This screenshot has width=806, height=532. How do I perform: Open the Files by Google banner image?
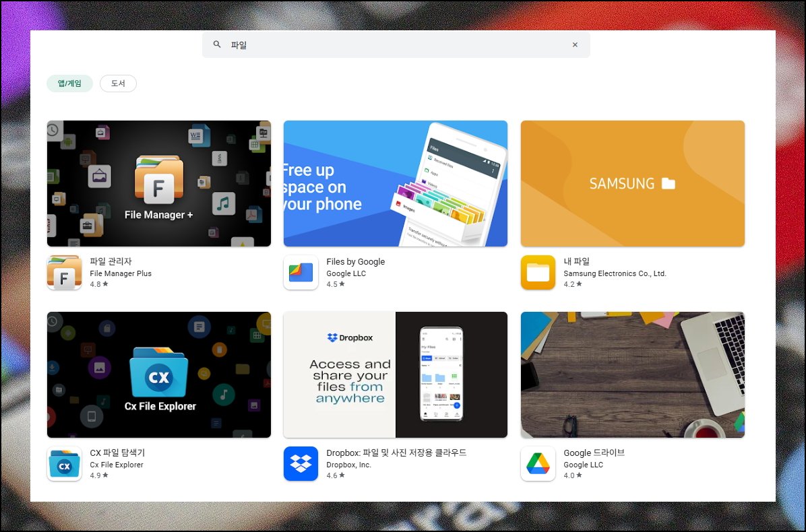(396, 183)
